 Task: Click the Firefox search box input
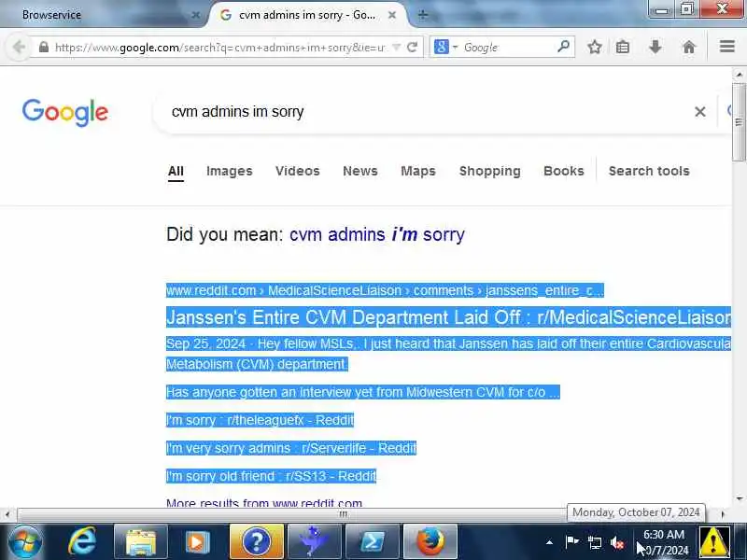pos(509,48)
